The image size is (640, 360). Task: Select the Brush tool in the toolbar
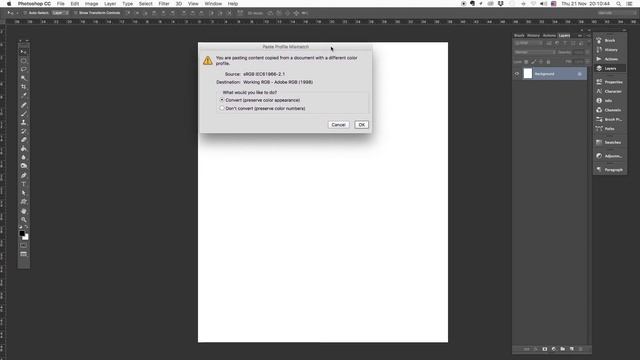23,113
